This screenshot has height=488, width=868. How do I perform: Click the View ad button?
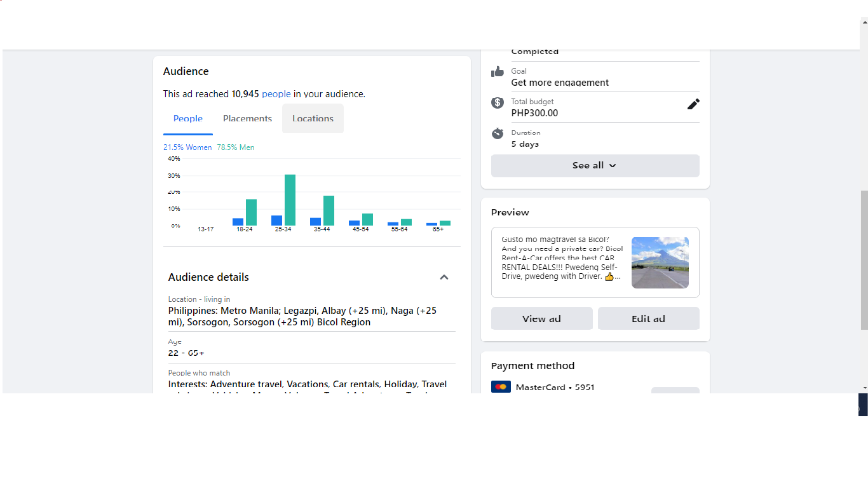[541, 319]
